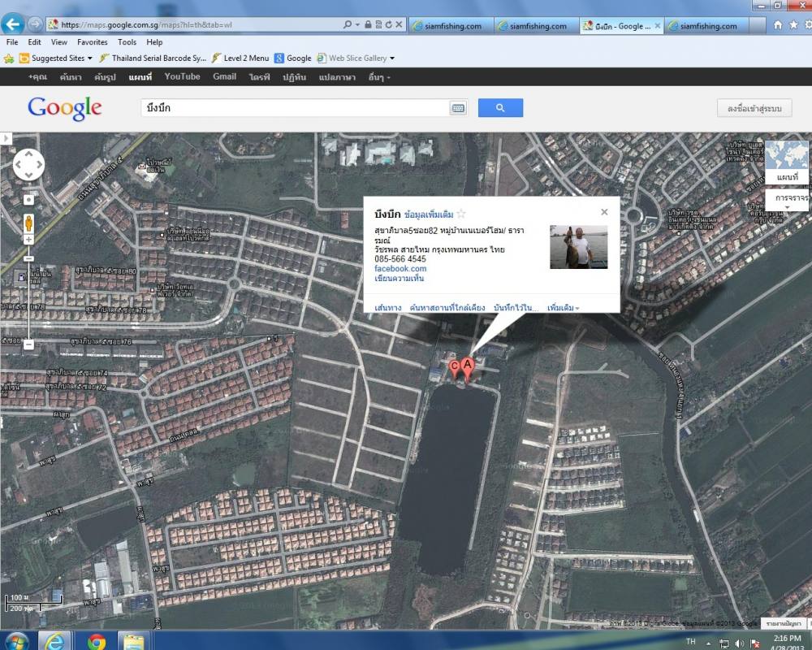Click the บันทึกไว้ใน save to link
This screenshot has height=650, width=812.
pos(516,307)
